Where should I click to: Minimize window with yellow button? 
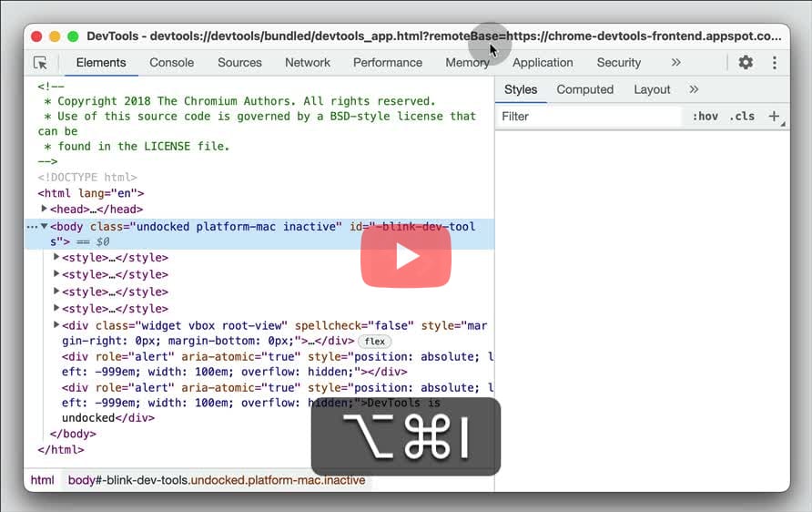click(x=55, y=36)
